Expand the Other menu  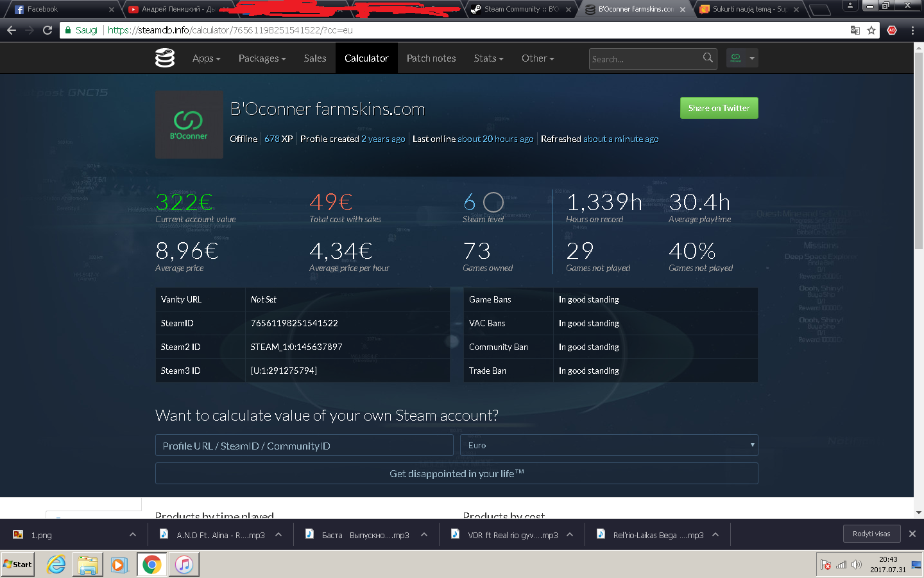pyautogui.click(x=538, y=58)
